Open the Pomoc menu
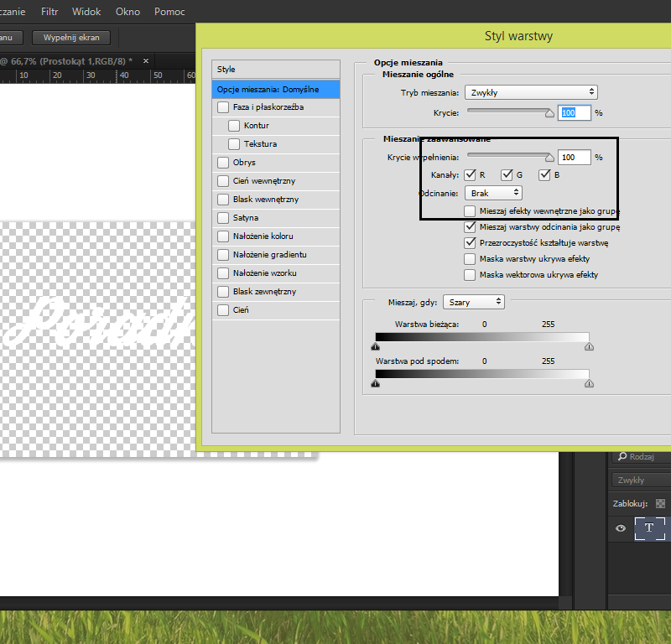This screenshot has height=644, width=671. pos(169,12)
